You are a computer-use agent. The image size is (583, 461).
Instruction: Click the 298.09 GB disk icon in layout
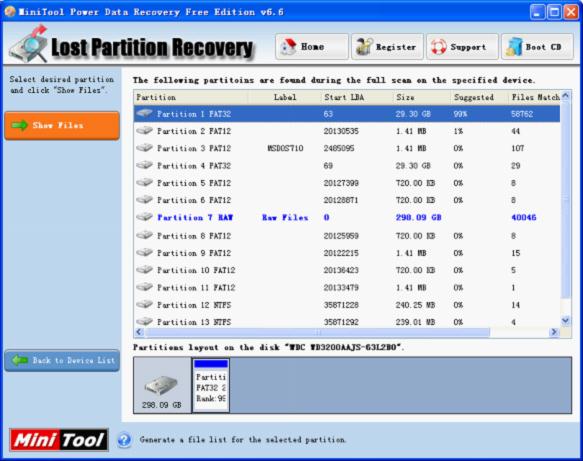[161, 385]
